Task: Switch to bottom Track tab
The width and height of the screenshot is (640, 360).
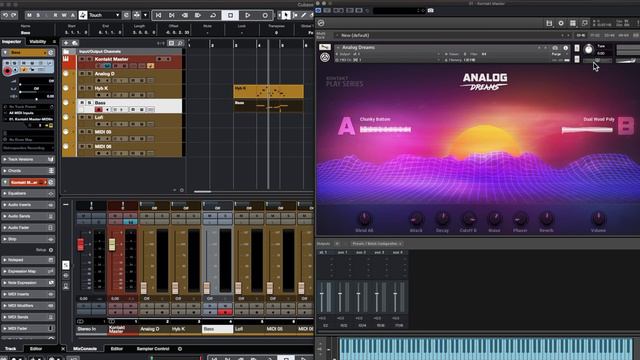Action: [x=10, y=349]
